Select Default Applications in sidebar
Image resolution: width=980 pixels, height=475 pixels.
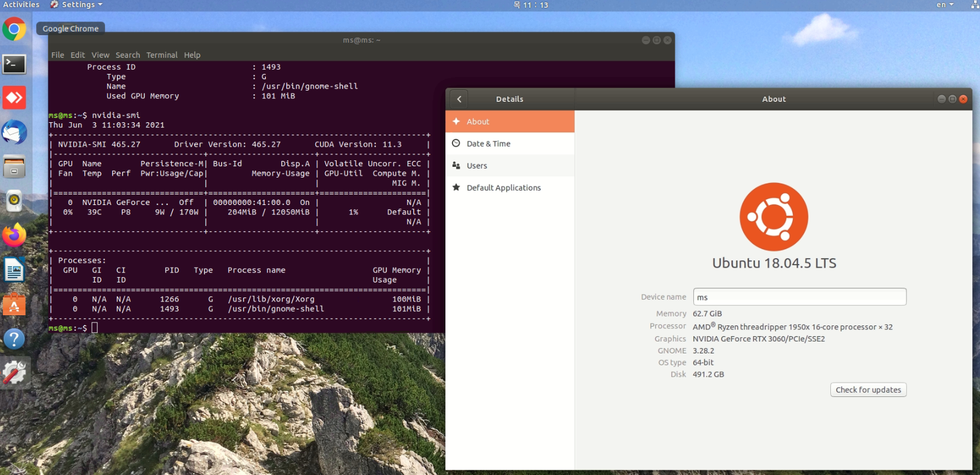point(510,187)
